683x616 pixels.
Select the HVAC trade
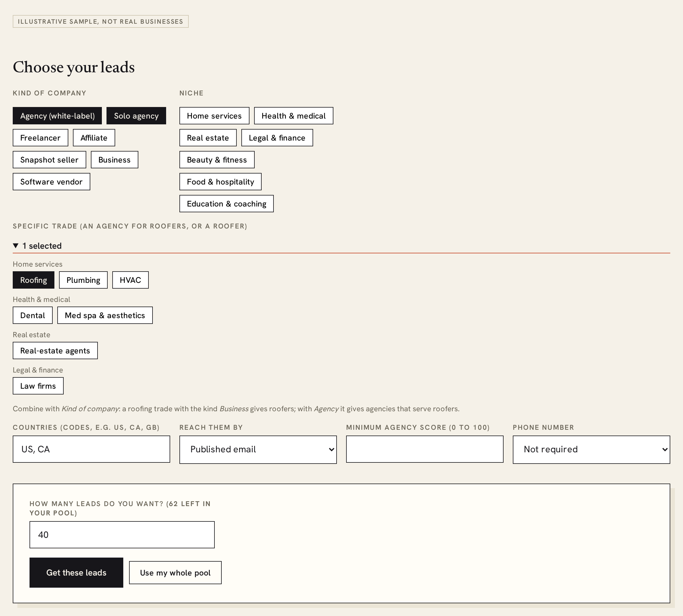pos(130,280)
